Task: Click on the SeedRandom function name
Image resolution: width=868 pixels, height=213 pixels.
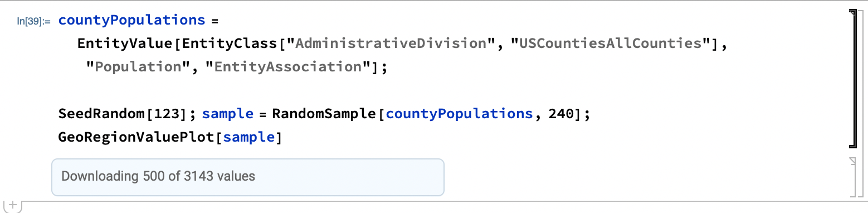Action: point(101,114)
